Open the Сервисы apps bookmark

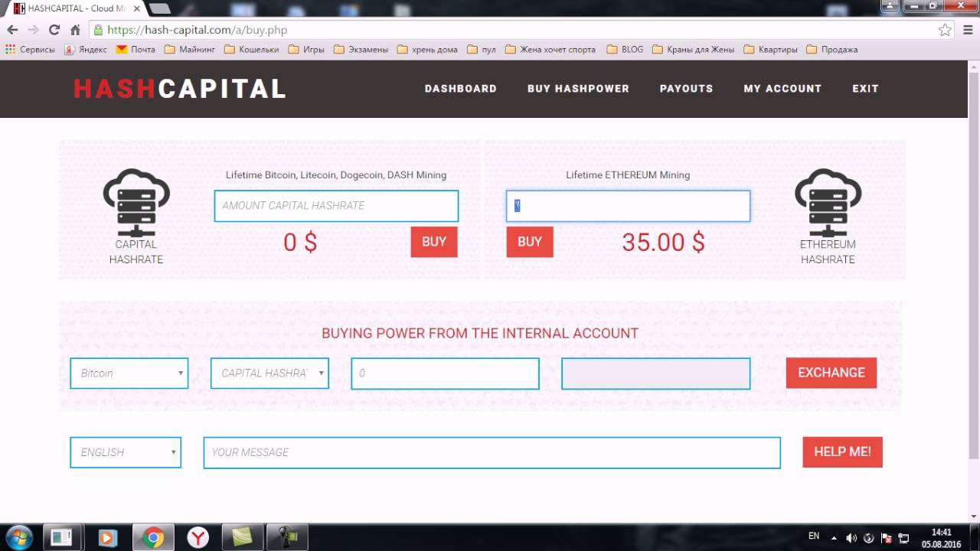click(x=31, y=49)
